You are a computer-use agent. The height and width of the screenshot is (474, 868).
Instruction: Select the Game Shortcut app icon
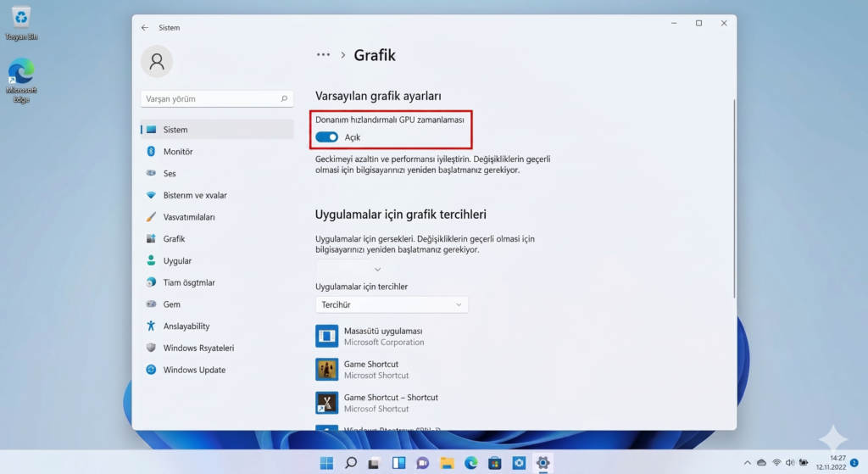pos(326,370)
